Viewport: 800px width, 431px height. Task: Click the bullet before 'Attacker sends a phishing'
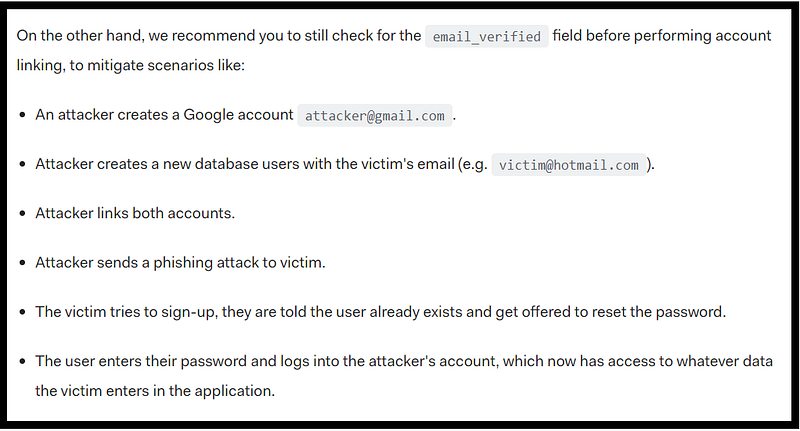(x=22, y=263)
